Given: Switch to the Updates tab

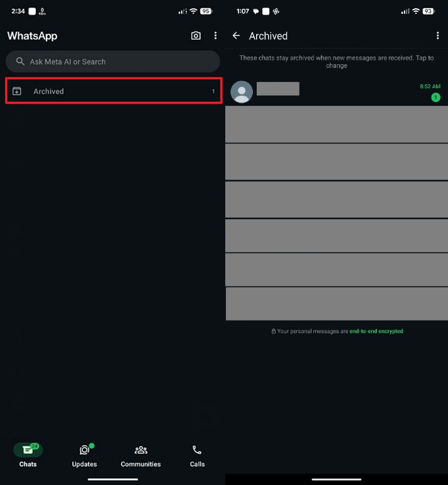Looking at the screenshot, I should [x=84, y=455].
